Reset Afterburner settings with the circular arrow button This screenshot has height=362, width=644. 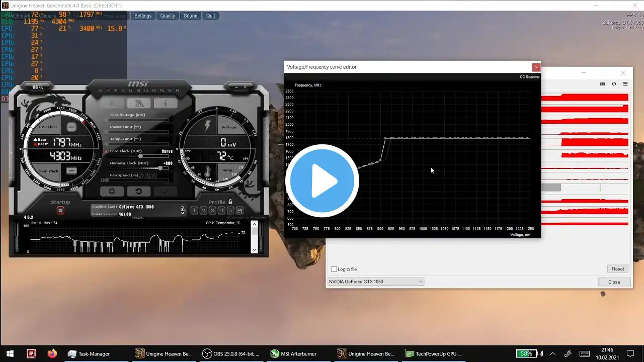[138, 191]
